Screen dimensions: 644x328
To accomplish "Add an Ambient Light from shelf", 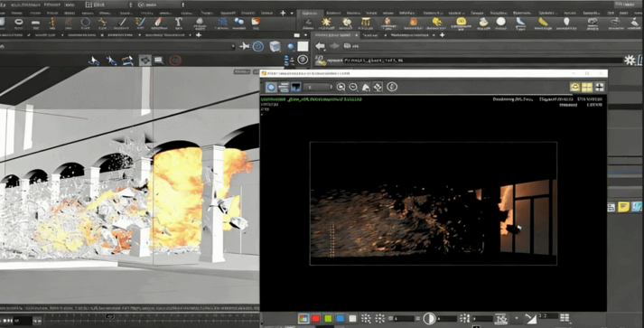I will click(x=566, y=23).
